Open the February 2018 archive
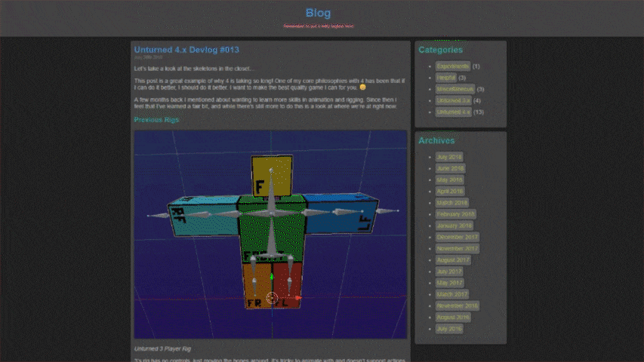 tap(455, 214)
